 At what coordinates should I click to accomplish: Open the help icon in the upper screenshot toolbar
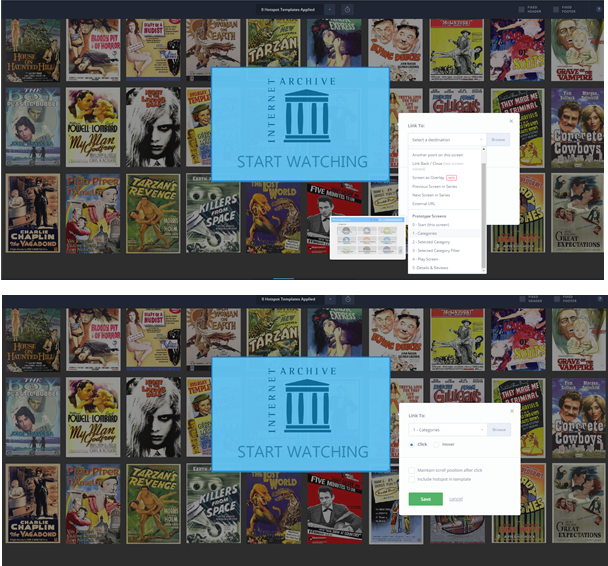coord(598,9)
